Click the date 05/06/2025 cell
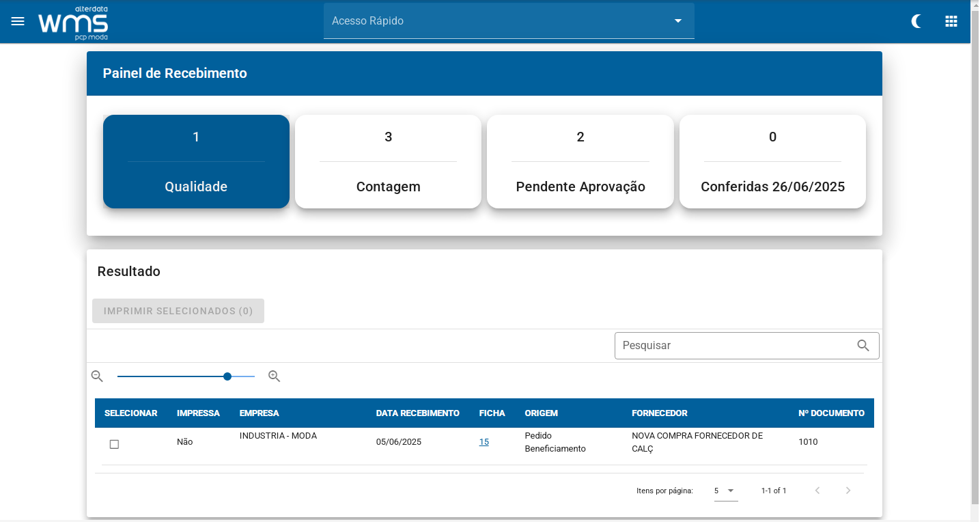 (x=399, y=442)
